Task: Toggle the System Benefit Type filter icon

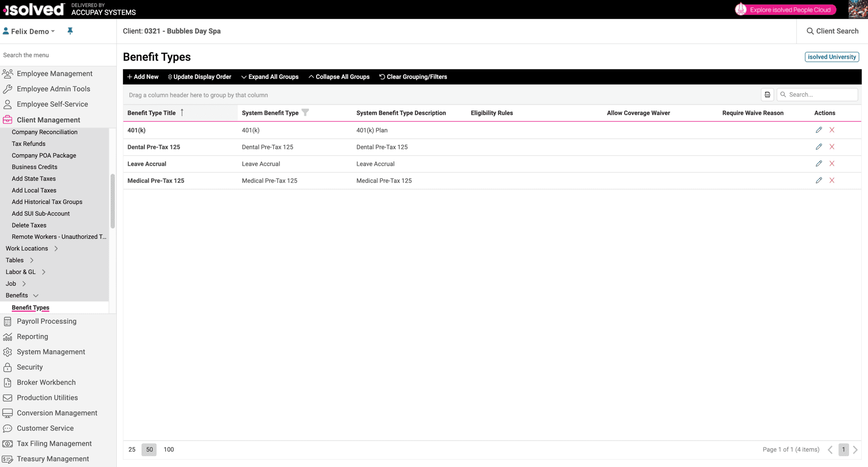Action: [305, 112]
